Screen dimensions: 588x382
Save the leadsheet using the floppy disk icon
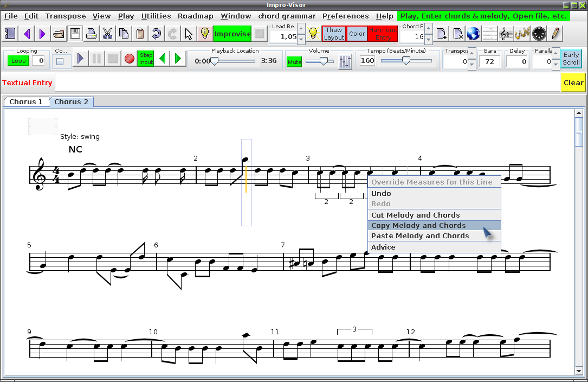(75, 34)
